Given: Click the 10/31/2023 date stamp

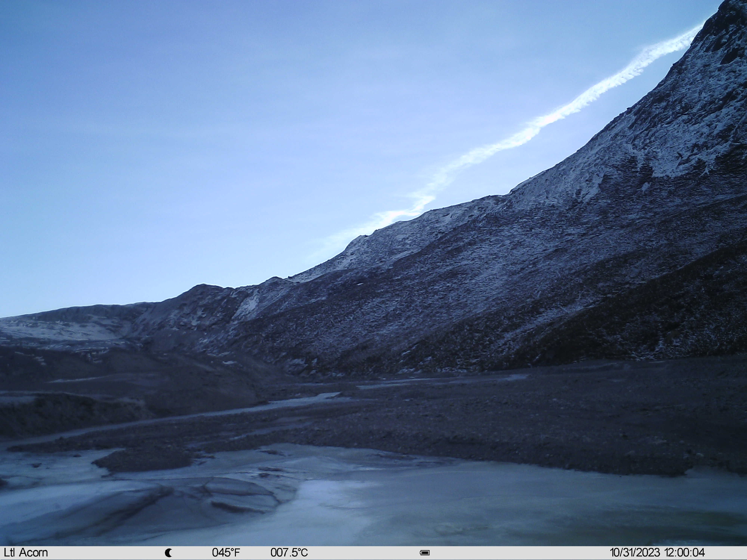Looking at the screenshot, I should tap(635, 553).
